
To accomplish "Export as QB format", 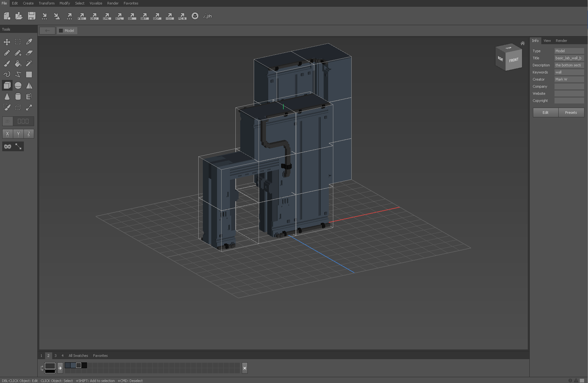I will coord(132,16).
